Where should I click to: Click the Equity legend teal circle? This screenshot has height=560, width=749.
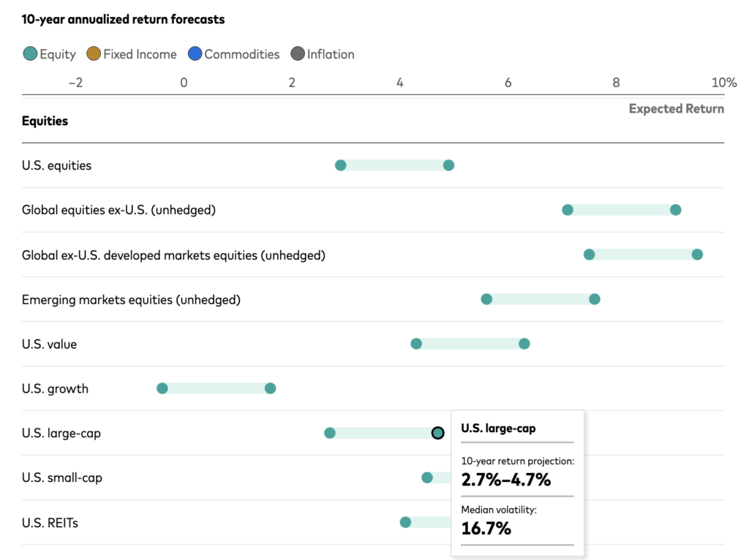(x=31, y=54)
